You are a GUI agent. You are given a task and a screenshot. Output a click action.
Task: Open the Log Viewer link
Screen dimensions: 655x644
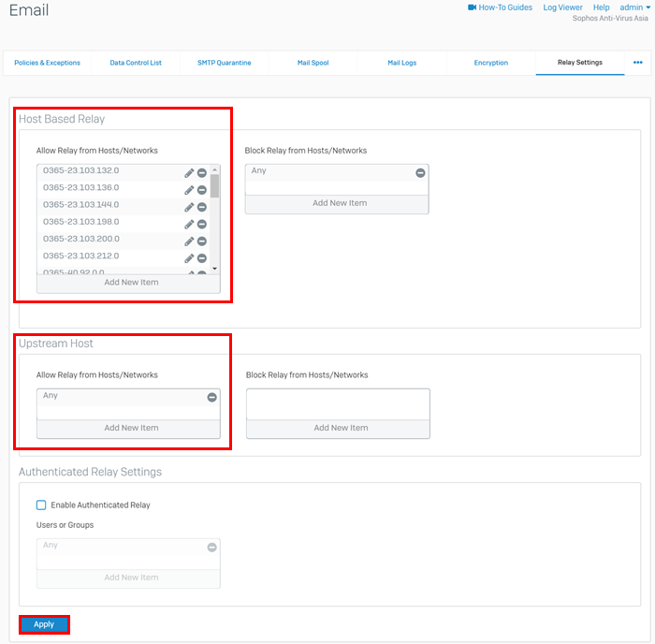[x=562, y=7]
